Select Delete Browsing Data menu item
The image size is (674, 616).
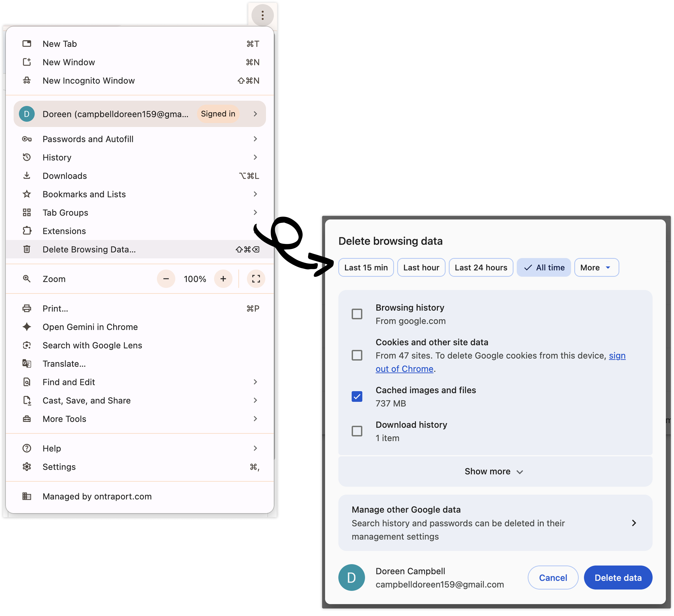pos(89,249)
